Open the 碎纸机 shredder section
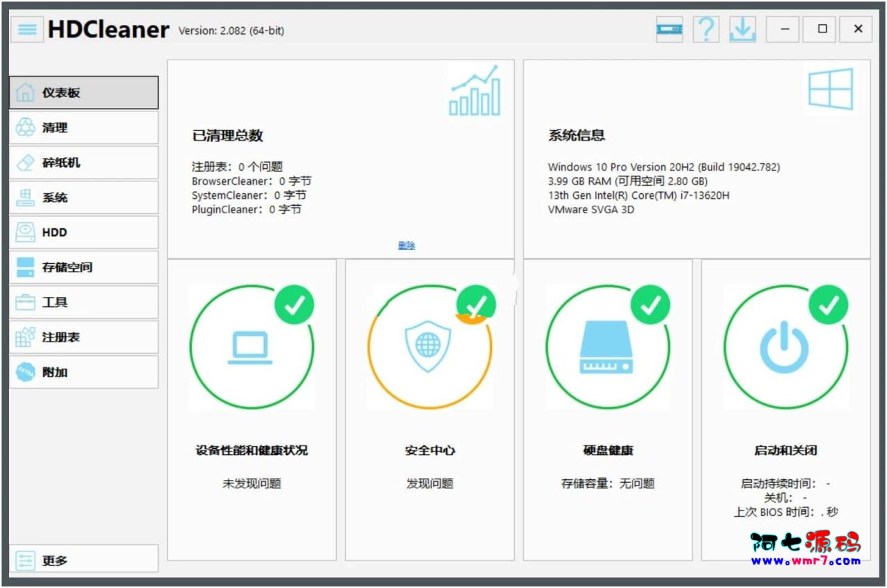The height and width of the screenshot is (588, 887). [x=84, y=163]
